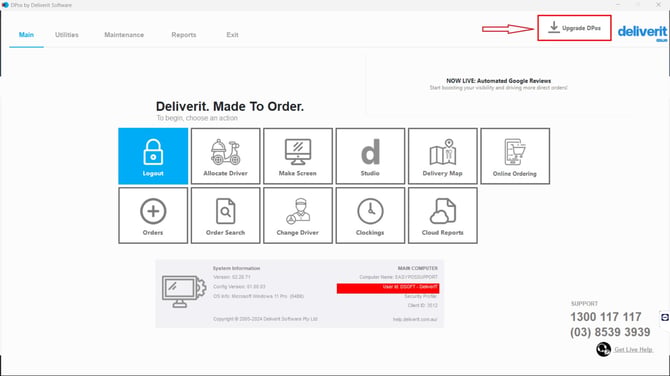Screen dimensions: 670x376
Task: Click the Get Live Help link
Action: point(633,350)
